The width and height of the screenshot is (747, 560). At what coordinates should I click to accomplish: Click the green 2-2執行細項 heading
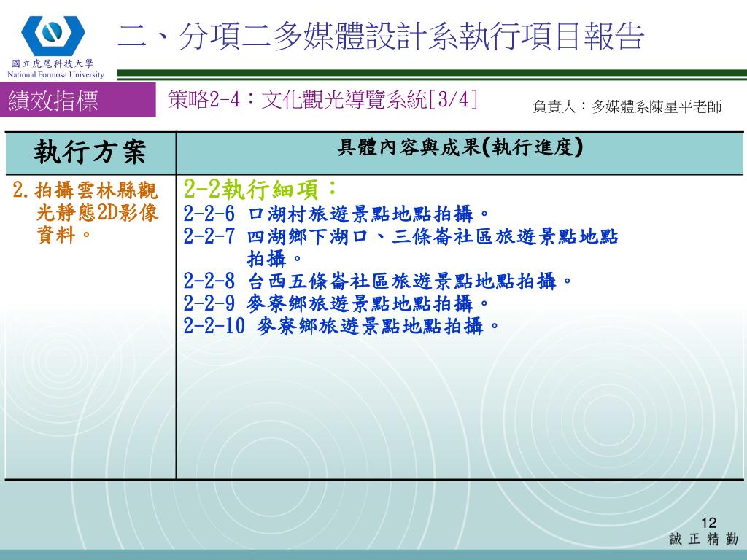point(260,189)
